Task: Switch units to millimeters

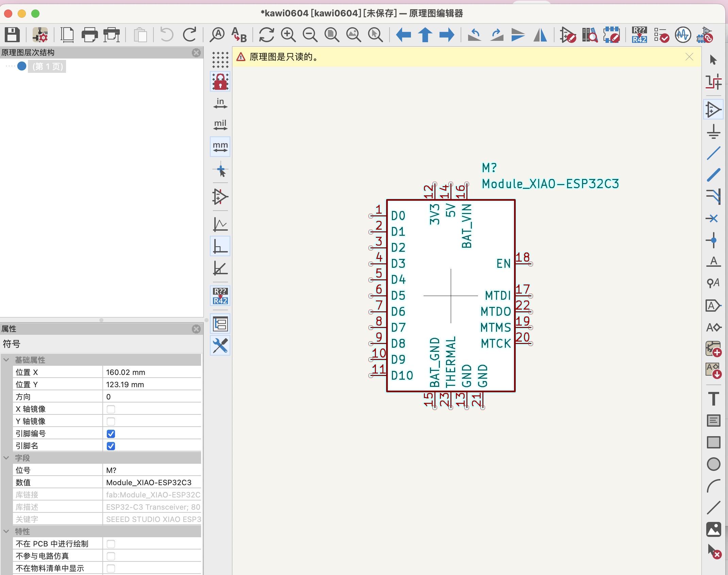Action: [220, 147]
